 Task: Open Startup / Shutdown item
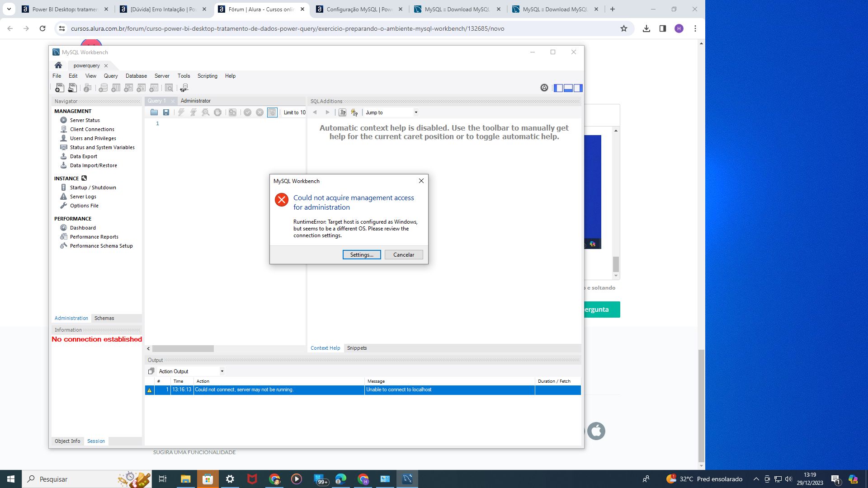pyautogui.click(x=93, y=188)
